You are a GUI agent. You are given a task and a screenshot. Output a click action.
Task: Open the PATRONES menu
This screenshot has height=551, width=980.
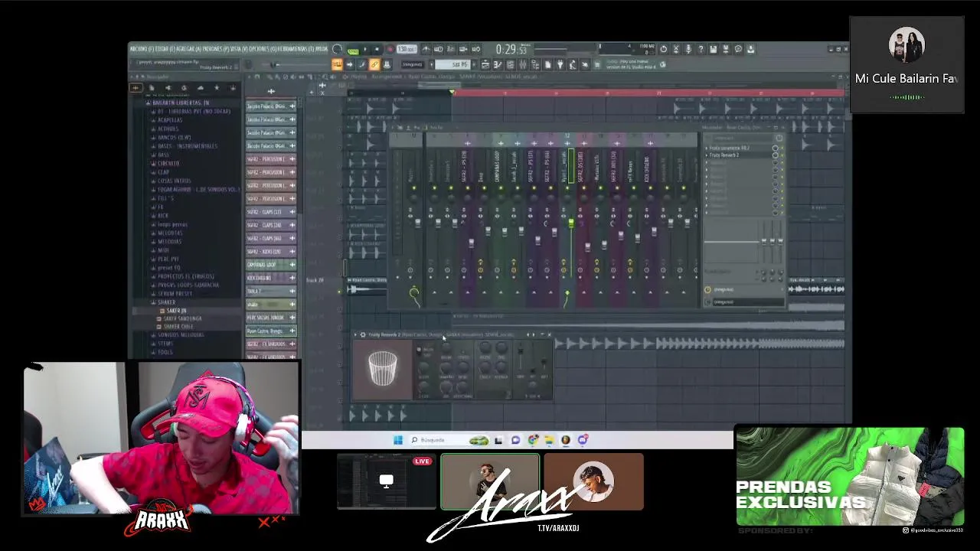click(215, 49)
